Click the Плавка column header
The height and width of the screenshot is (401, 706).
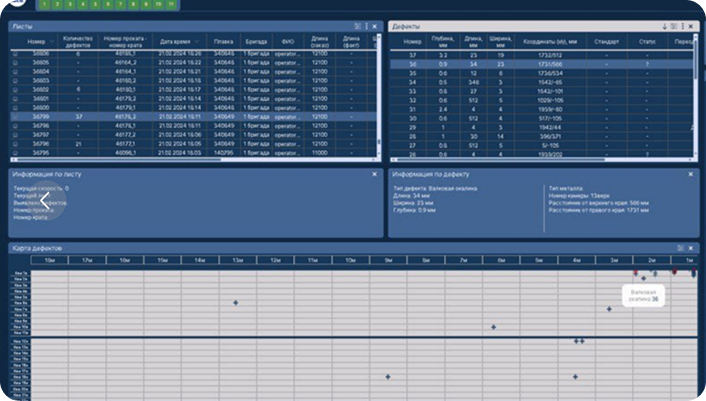coord(223,41)
